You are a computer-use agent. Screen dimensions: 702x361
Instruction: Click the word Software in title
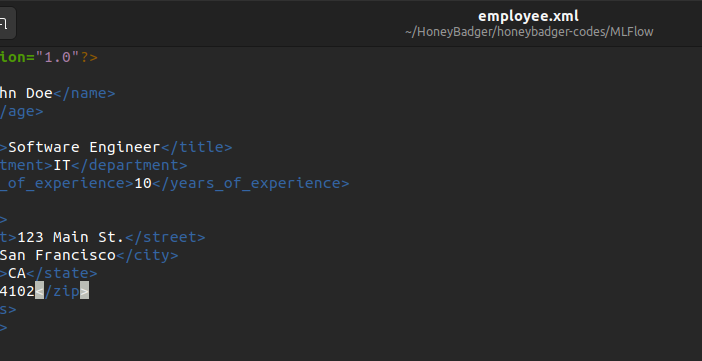pyautogui.click(x=44, y=147)
